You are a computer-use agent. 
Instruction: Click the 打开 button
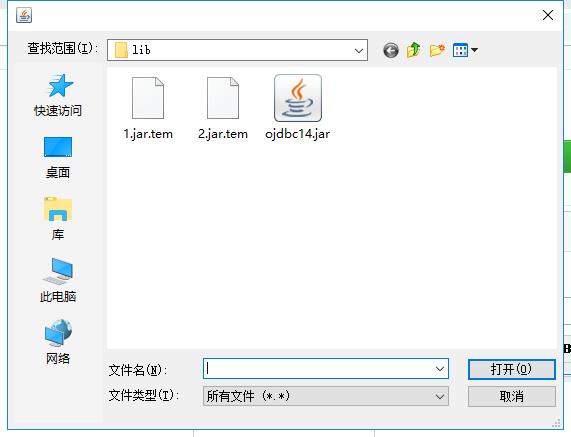tap(512, 369)
